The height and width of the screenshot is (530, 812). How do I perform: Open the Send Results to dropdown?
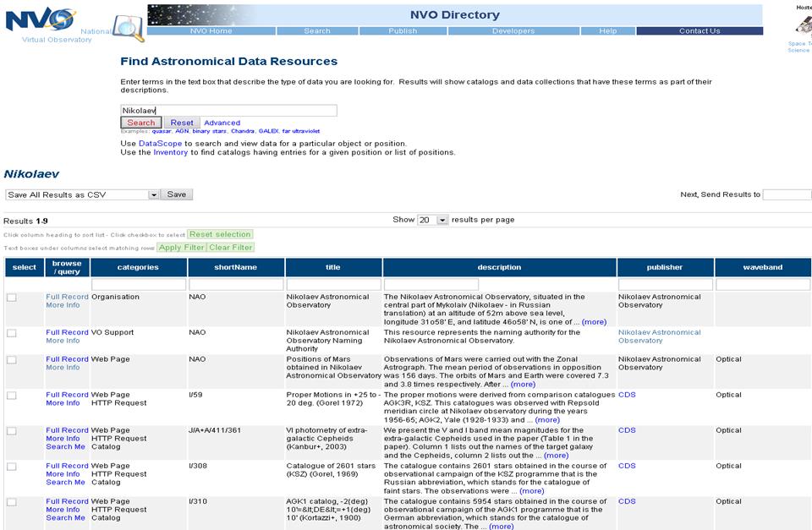pyautogui.click(x=787, y=194)
